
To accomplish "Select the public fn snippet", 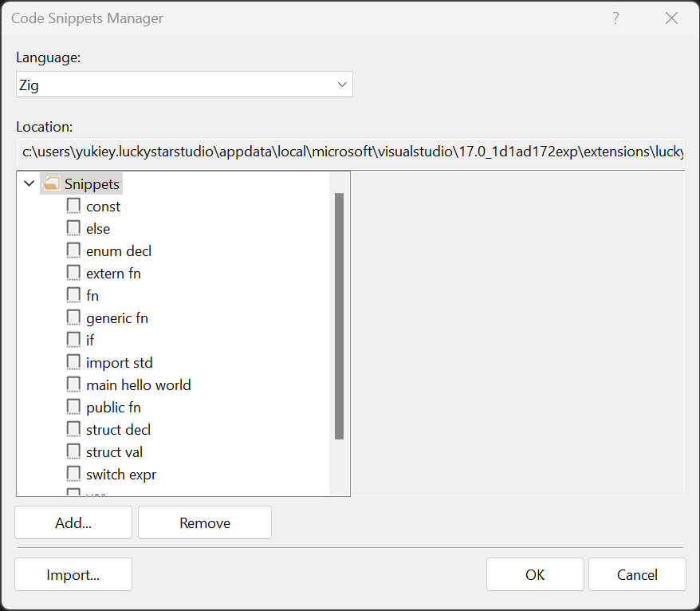I will [113, 407].
